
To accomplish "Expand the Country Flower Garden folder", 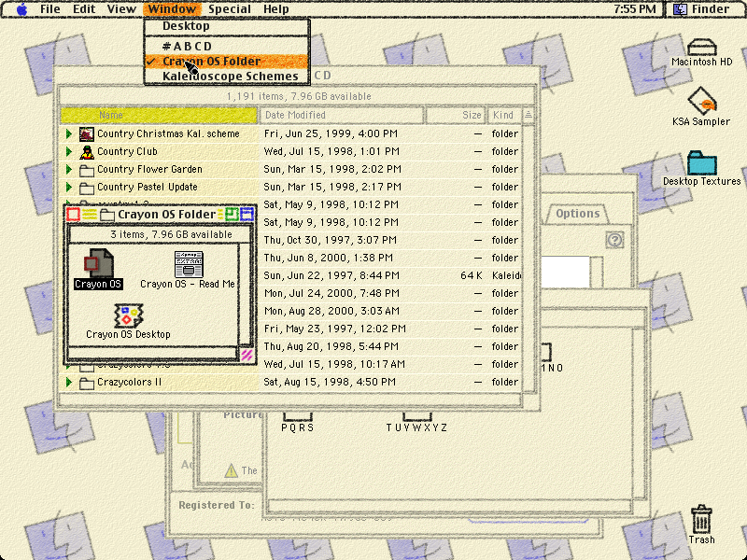I will coord(69,169).
